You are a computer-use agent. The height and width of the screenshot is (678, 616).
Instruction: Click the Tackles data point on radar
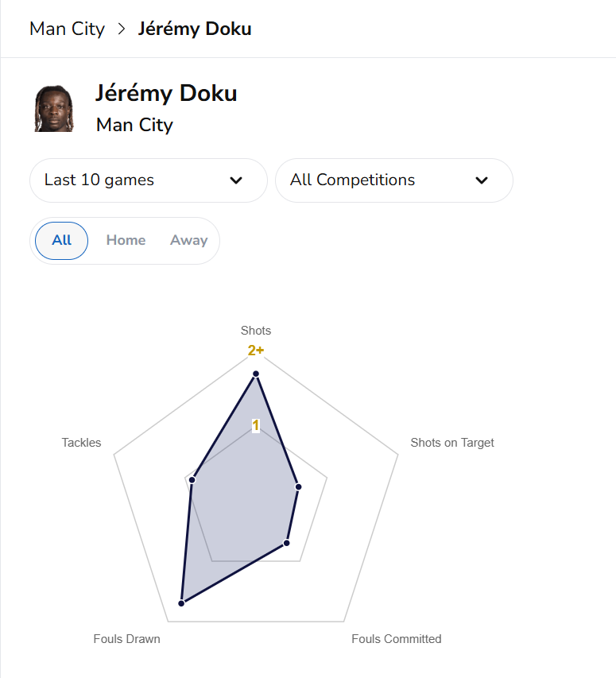click(192, 479)
